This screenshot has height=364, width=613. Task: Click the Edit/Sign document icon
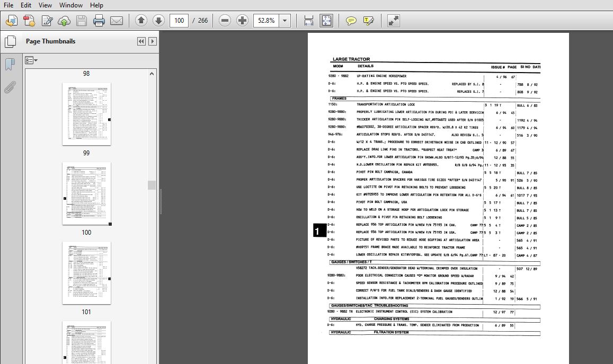(47, 21)
